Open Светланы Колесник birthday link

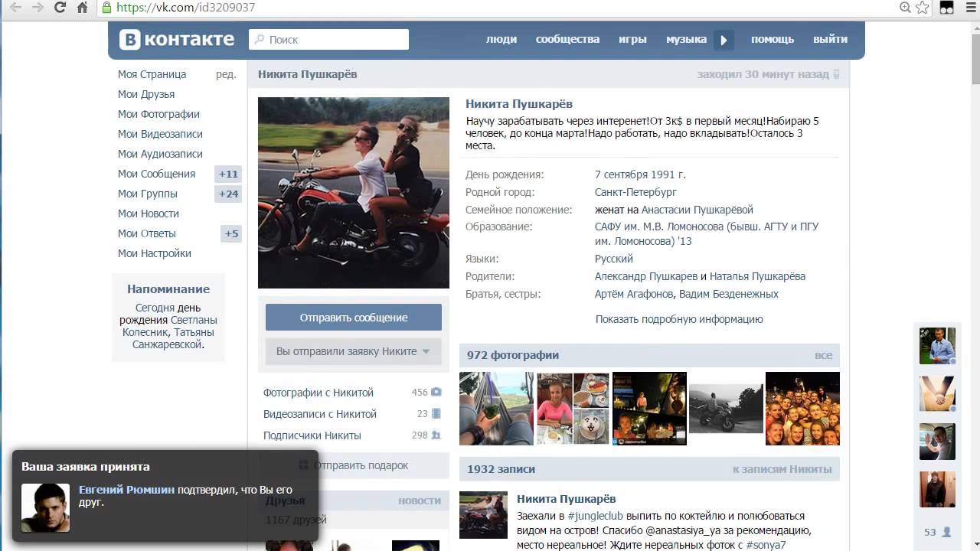point(170,326)
